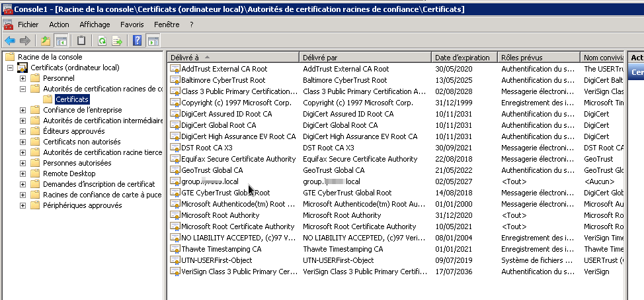Open the Action menu
Viewport: 644px width, 300px height.
pos(59,25)
